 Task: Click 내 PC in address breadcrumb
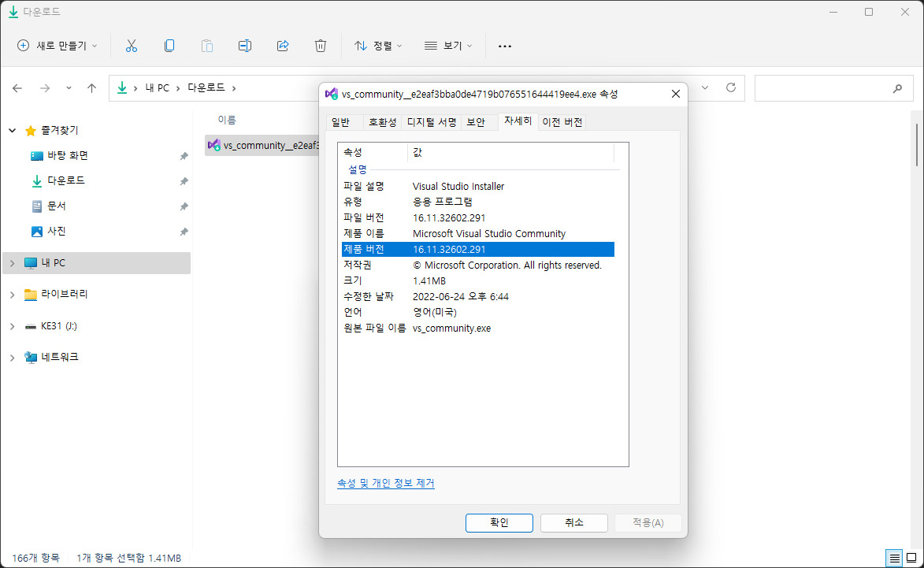point(158,87)
